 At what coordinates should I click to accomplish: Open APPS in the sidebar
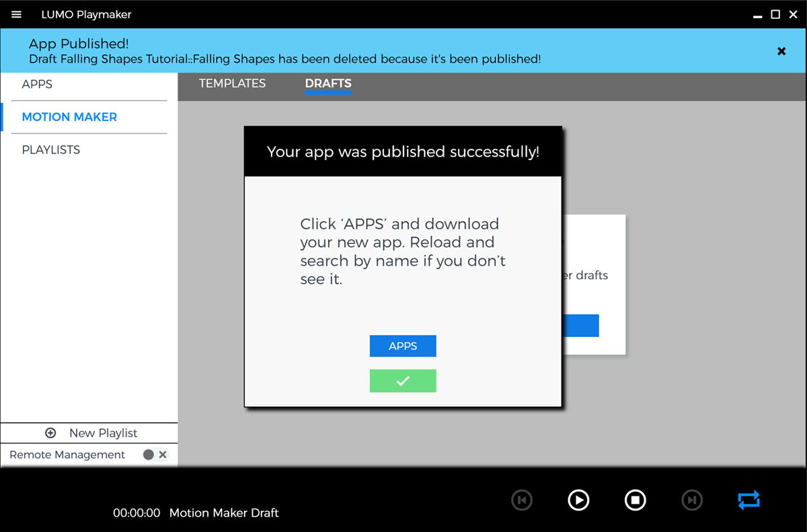37,84
